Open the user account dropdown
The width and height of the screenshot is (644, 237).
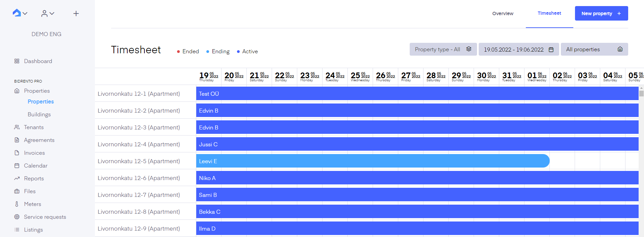coord(47,13)
